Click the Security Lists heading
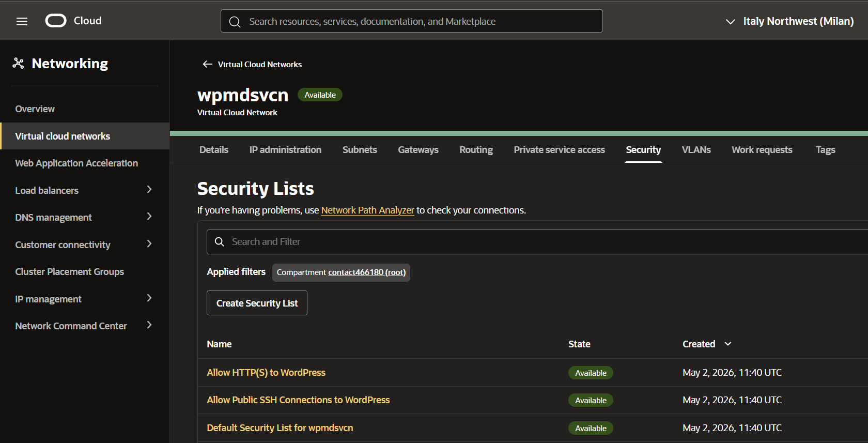 click(255, 189)
